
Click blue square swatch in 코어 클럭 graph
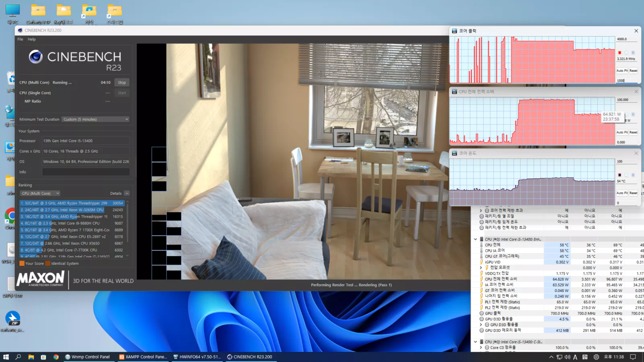[x=633, y=53]
